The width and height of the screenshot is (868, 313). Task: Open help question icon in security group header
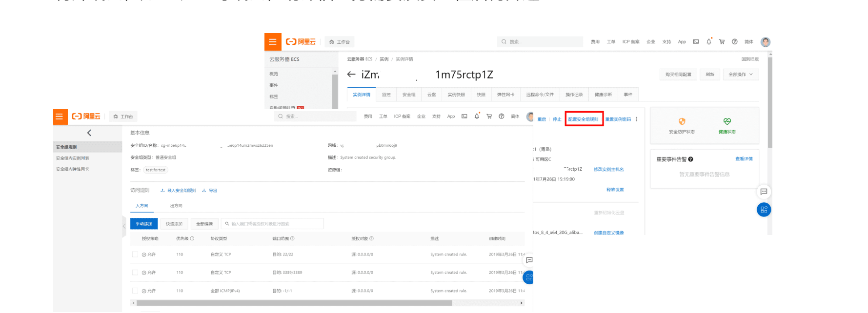point(501,117)
